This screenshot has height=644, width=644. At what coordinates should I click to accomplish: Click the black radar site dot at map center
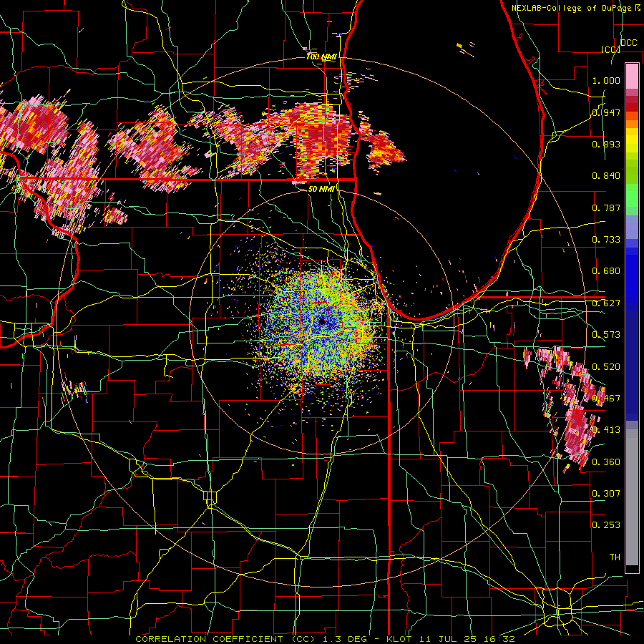pos(322,321)
